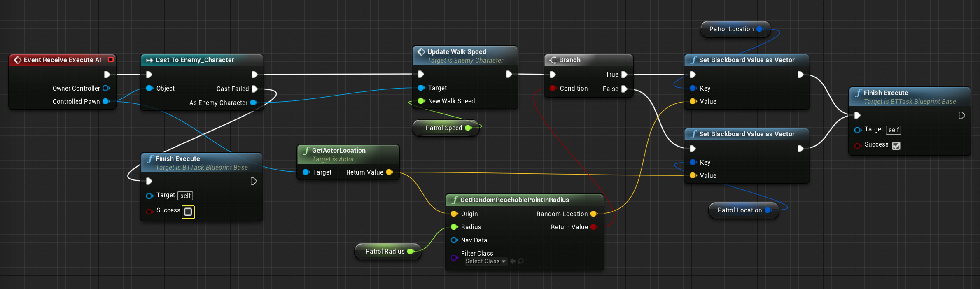Click the yellow Random Location output pin
The image size is (980, 289).
pos(594,214)
